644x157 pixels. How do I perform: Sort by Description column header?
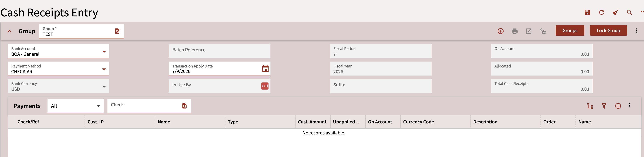click(506, 122)
